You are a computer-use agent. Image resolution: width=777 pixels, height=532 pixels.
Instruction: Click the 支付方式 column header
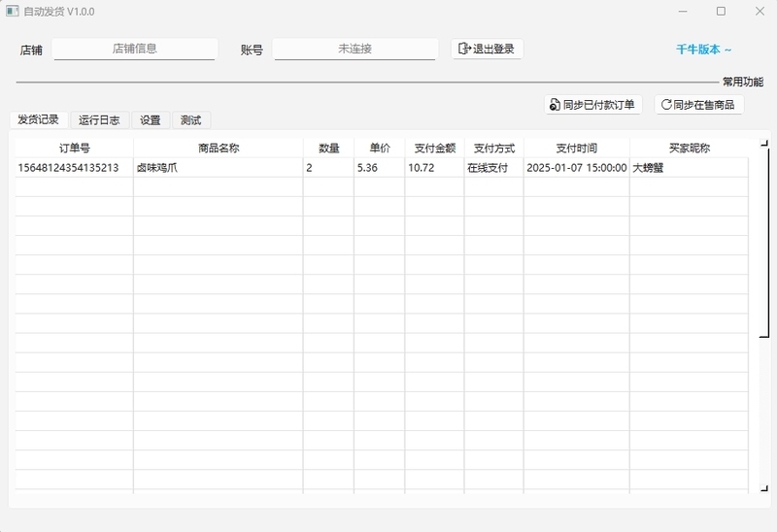point(494,148)
